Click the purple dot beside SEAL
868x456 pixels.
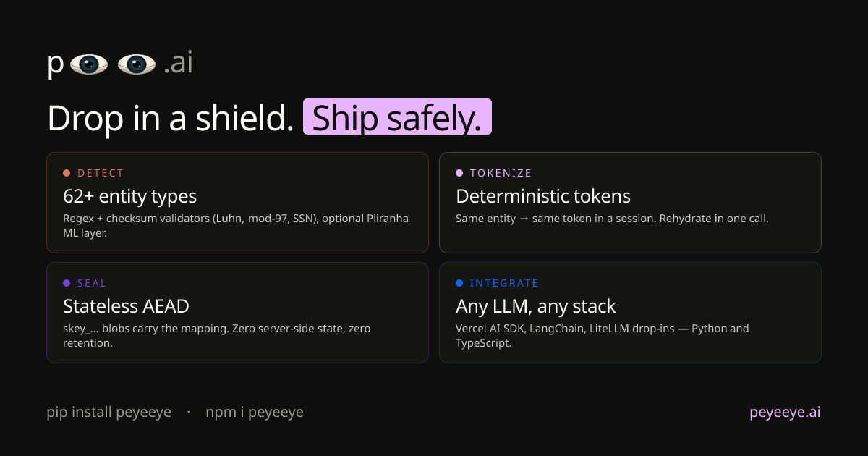(x=67, y=283)
